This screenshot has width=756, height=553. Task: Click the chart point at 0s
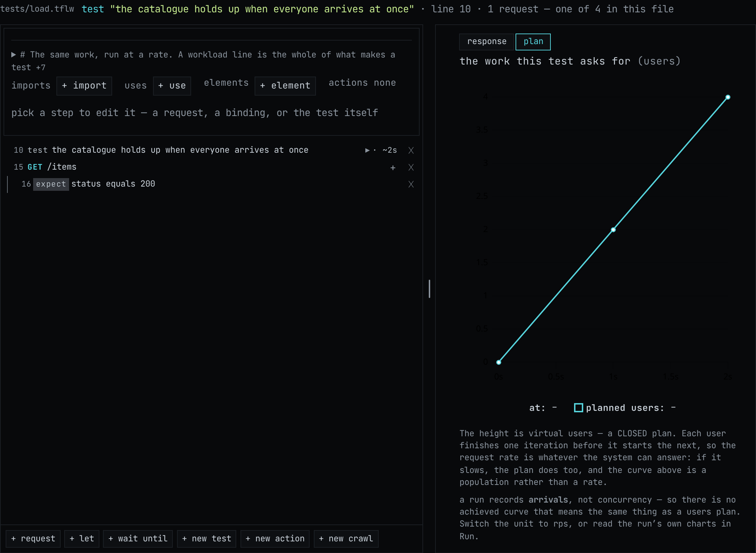(x=499, y=362)
